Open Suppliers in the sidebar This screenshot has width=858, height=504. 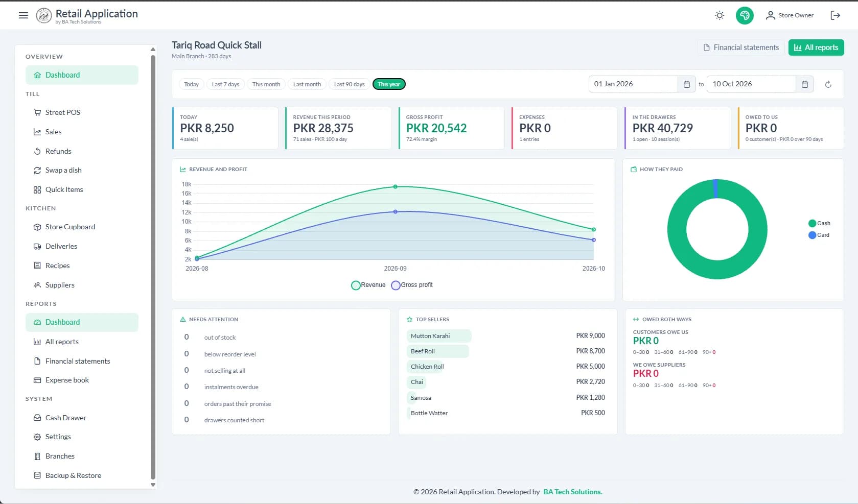point(82,285)
